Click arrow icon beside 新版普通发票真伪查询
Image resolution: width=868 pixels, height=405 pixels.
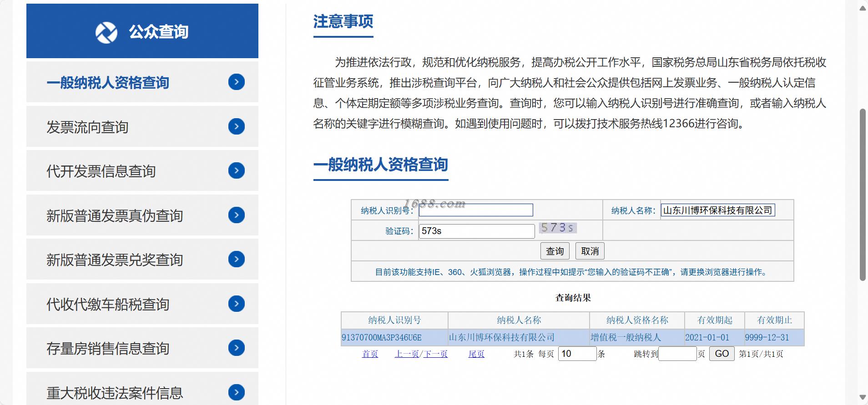pyautogui.click(x=237, y=215)
